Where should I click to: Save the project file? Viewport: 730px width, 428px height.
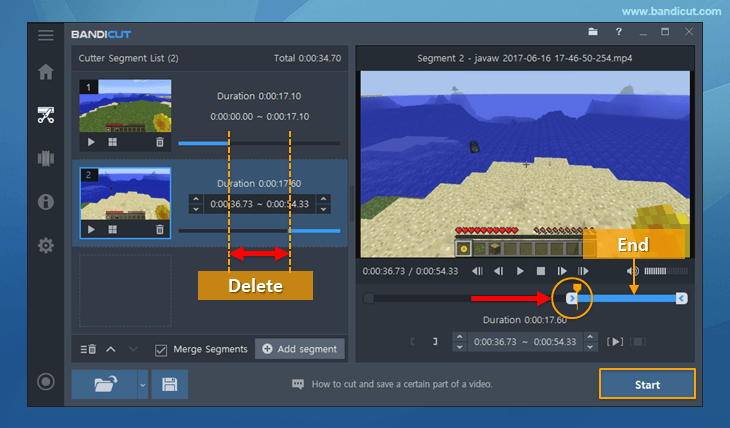point(169,384)
